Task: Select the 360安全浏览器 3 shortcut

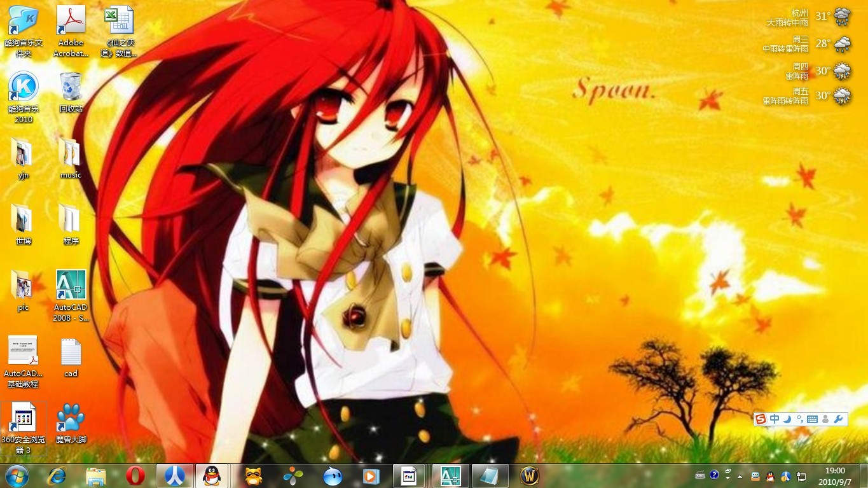Action: 24,428
